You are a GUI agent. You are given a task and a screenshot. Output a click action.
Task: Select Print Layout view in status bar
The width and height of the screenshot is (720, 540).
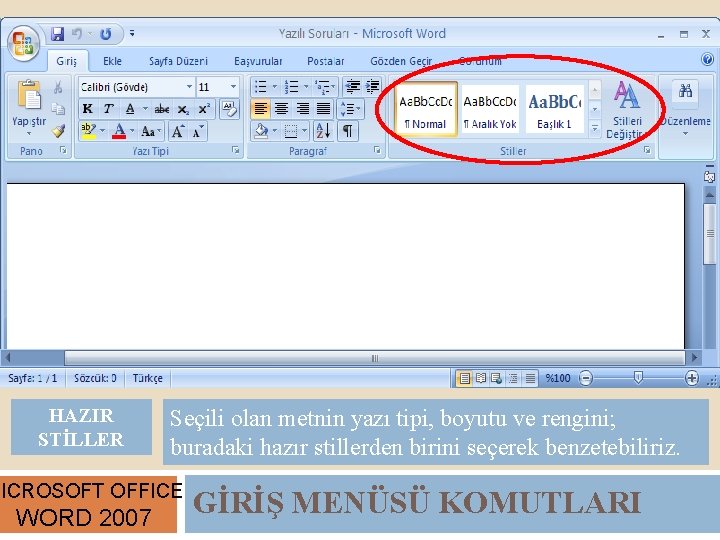click(464, 378)
